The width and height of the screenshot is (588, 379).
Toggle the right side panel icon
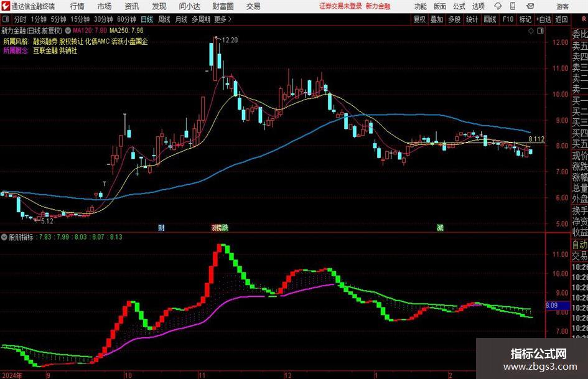pos(540,31)
